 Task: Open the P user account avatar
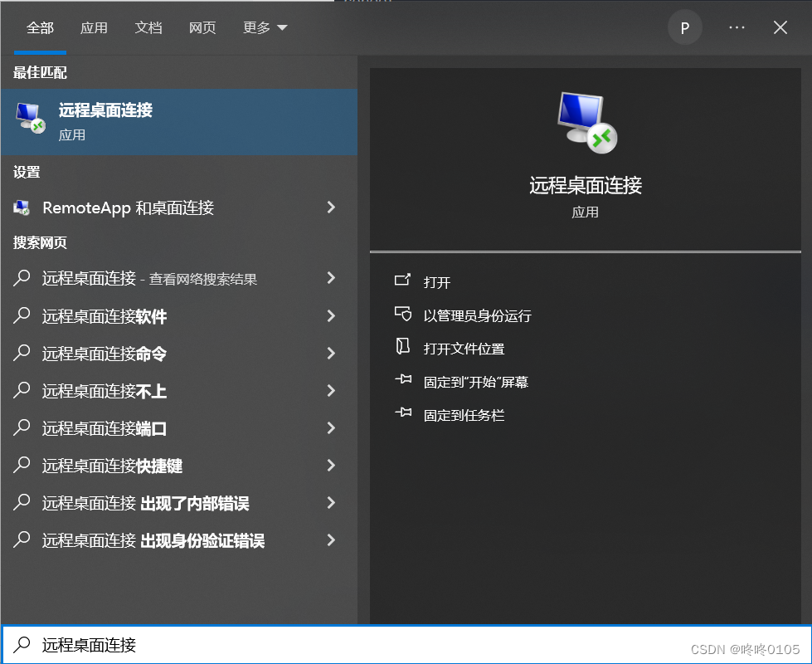(x=684, y=27)
